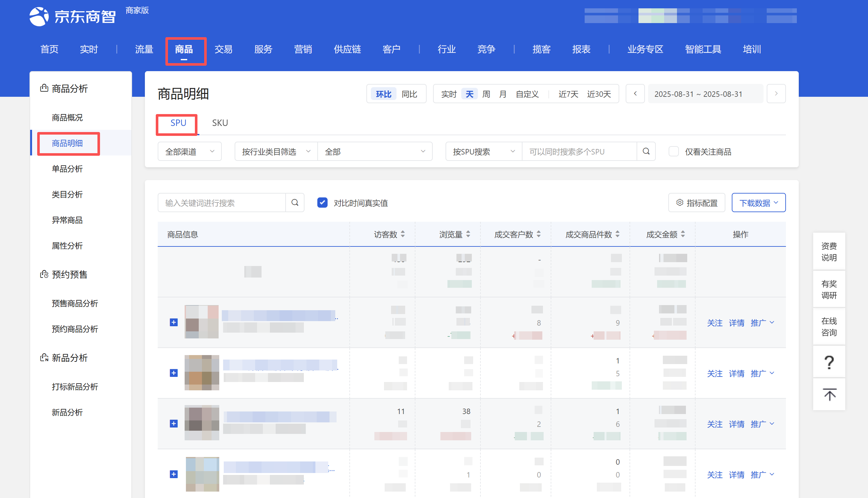Expand the second product row plus icon
The width and height of the screenshot is (868, 498).
click(174, 373)
